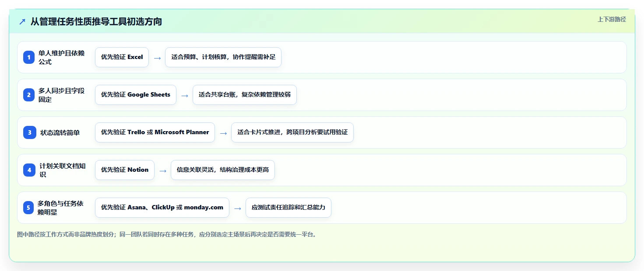644x271 pixels.
Task: Click the footnote starting 图中路径按工作方式
Action: point(167,235)
